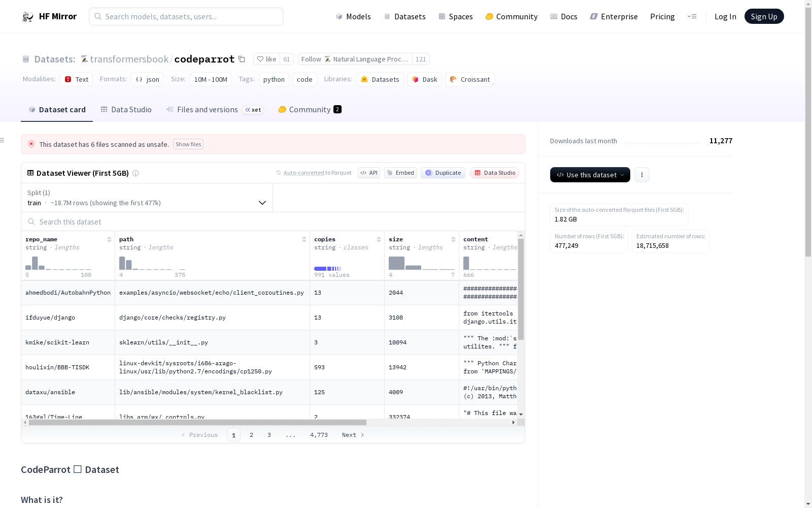The image size is (812, 508).
Task: Click the like count 61
Action: [x=287, y=59]
